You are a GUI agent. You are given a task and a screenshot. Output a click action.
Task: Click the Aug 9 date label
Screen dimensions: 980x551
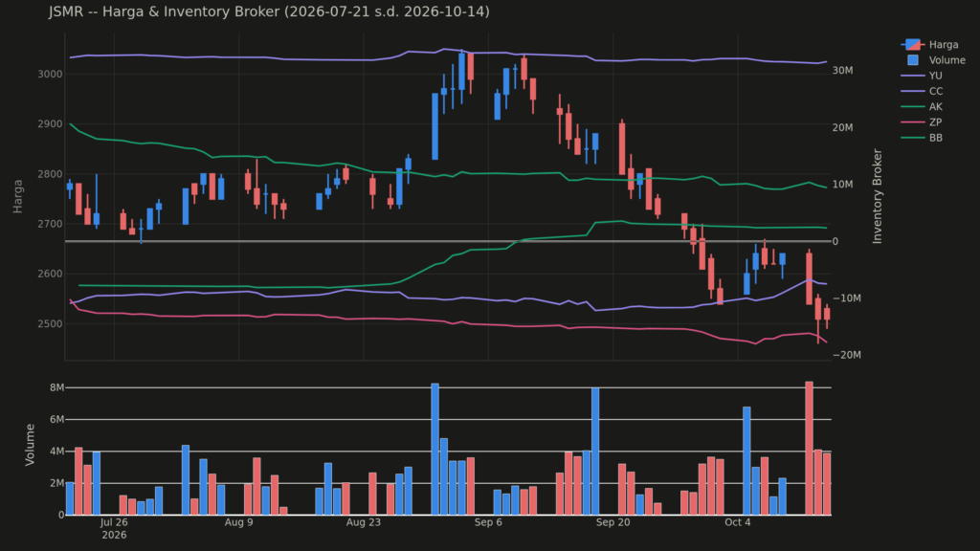[x=238, y=522]
